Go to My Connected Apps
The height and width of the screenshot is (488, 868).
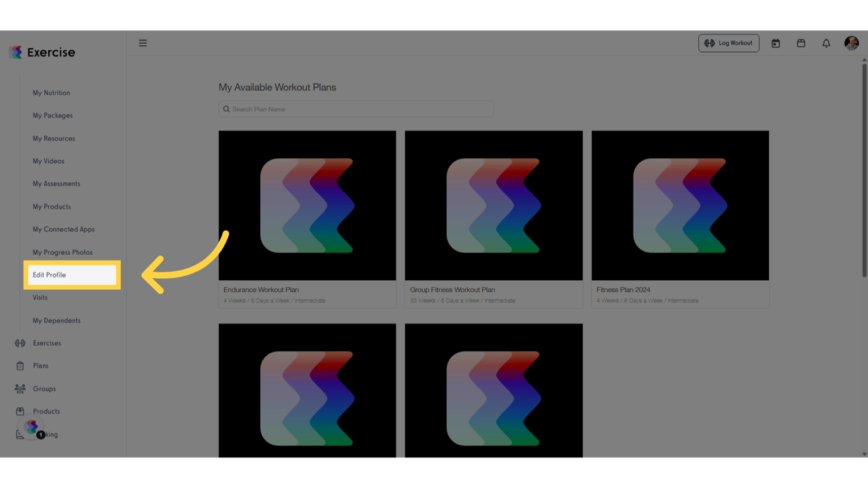point(64,229)
